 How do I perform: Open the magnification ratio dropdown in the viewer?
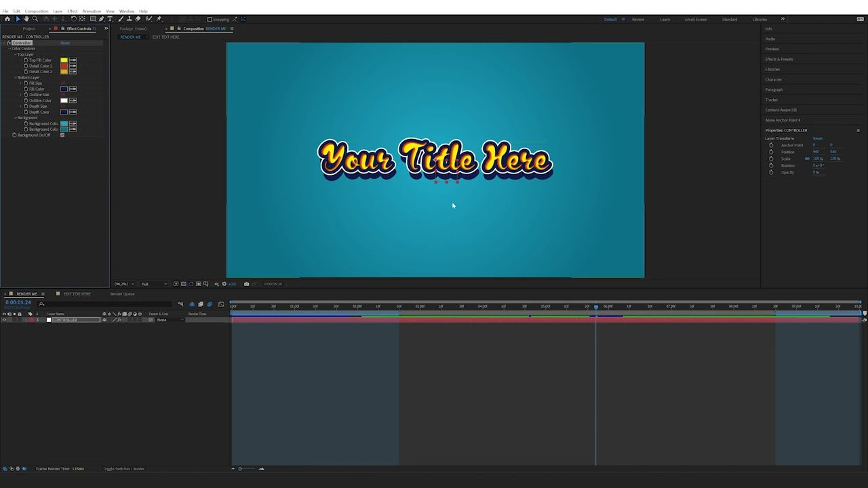[x=123, y=284]
